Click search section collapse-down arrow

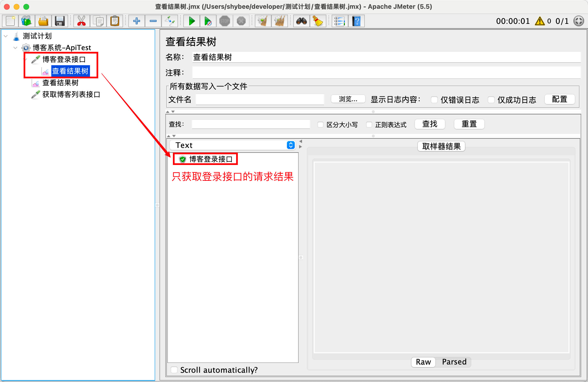pyautogui.click(x=174, y=136)
